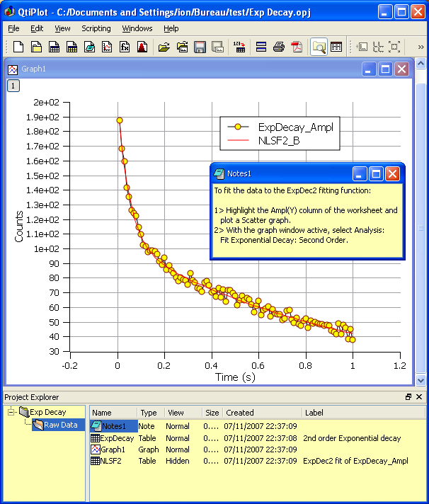Click the Open Project folder icon
The image size is (429, 504).
point(164,47)
